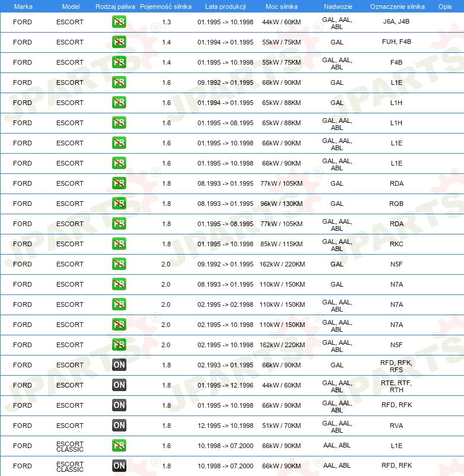Screen dimensions: 464x476
Task: Click the power value '51kW / 70KM'
Action: [282, 426]
